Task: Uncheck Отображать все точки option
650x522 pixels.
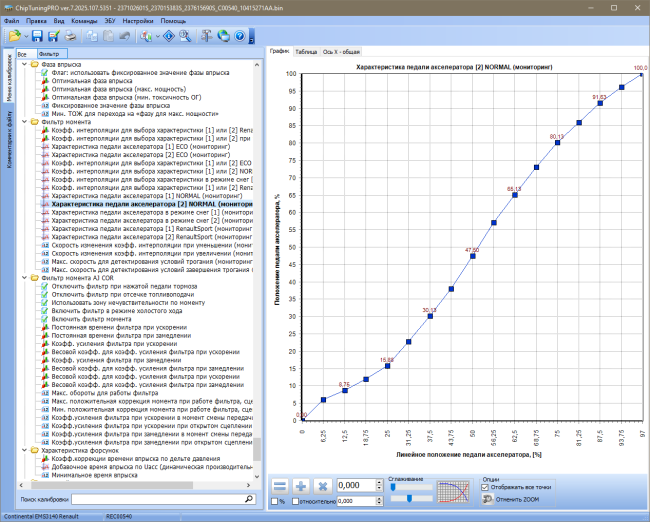Action: pos(485,488)
